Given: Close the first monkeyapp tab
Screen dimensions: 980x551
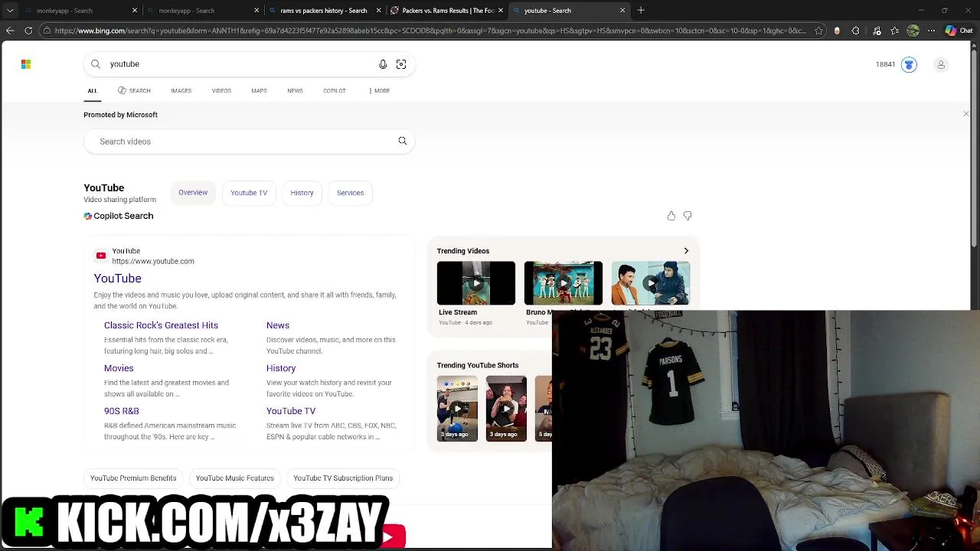Looking at the screenshot, I should pyautogui.click(x=135, y=11).
